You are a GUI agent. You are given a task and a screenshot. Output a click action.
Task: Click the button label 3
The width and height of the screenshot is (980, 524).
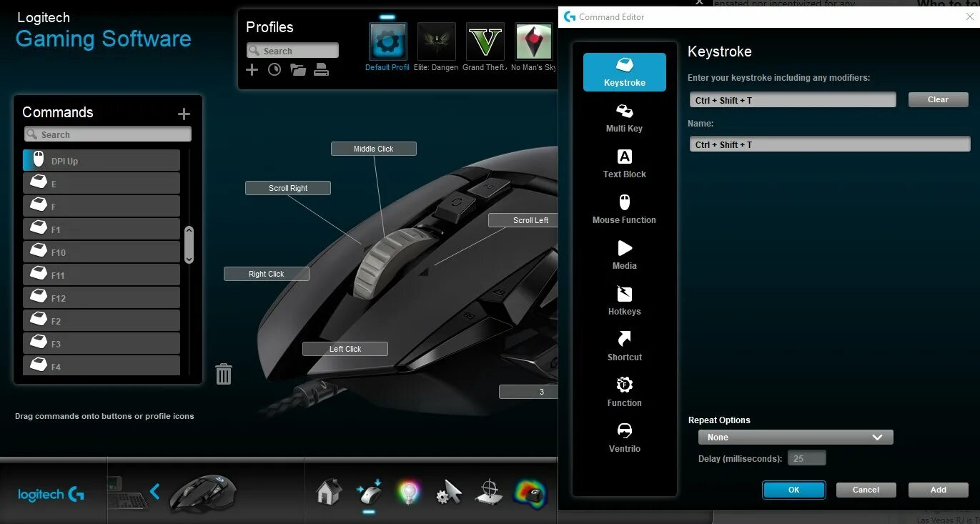(528, 392)
